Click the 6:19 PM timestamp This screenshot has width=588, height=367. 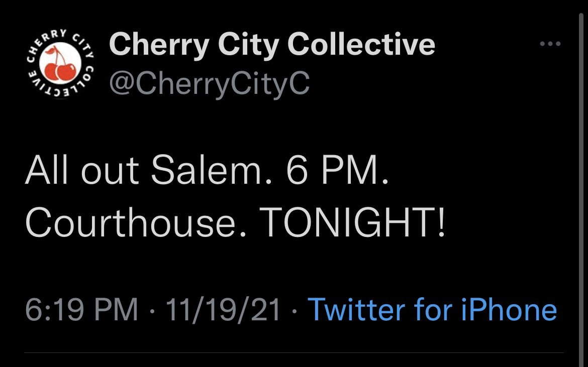click(x=81, y=309)
